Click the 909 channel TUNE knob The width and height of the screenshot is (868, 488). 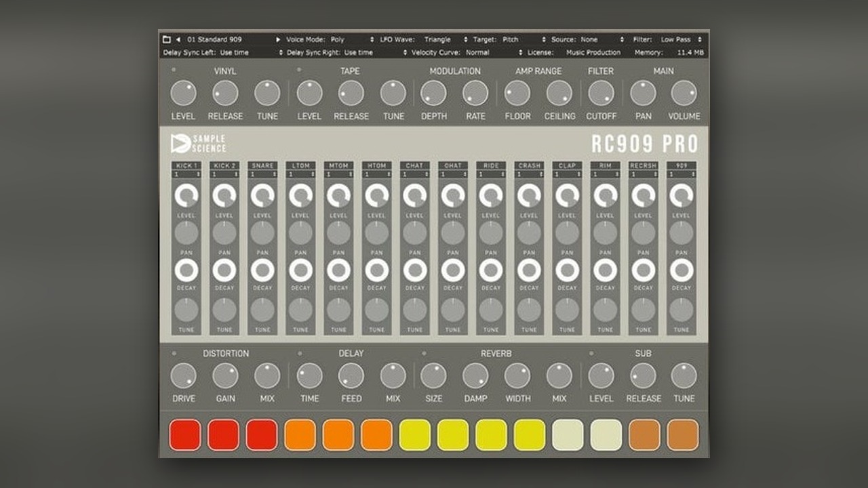682,310
